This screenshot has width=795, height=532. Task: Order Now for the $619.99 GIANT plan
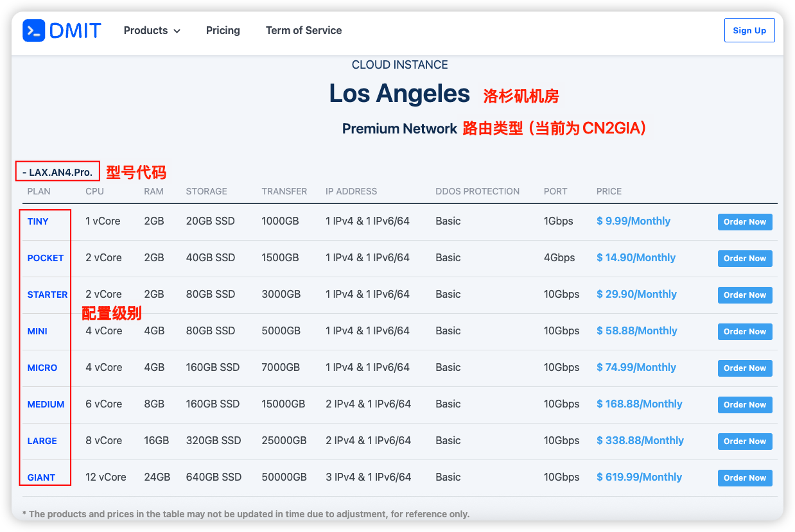click(x=745, y=478)
